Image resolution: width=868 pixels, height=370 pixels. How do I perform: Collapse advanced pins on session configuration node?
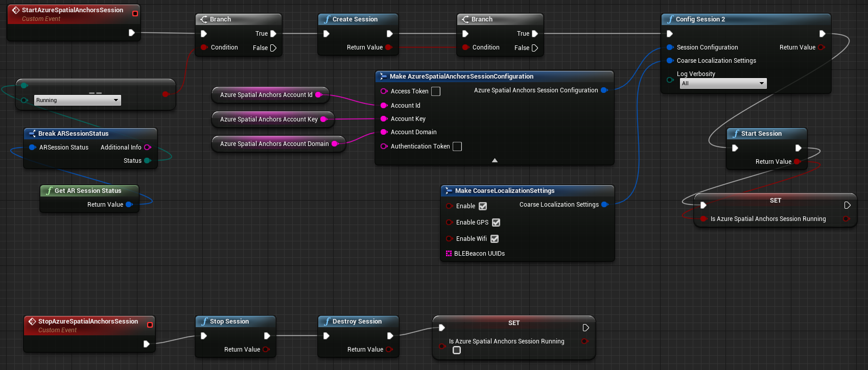click(x=495, y=160)
